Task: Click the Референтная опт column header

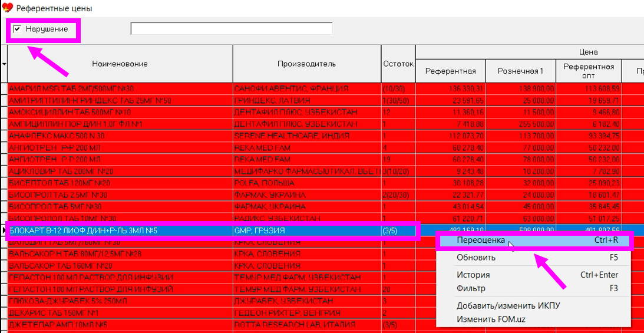Action: [589, 71]
